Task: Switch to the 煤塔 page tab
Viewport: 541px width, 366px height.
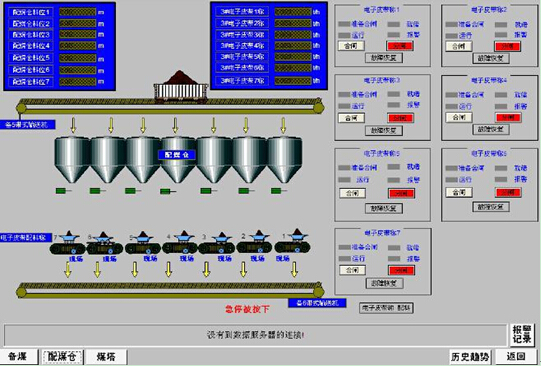Action: pos(106,357)
